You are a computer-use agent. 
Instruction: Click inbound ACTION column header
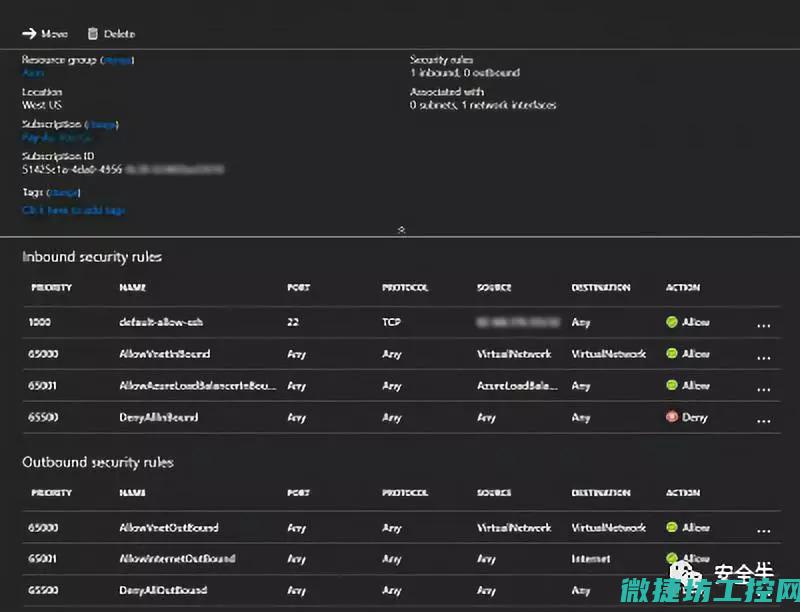coord(683,288)
